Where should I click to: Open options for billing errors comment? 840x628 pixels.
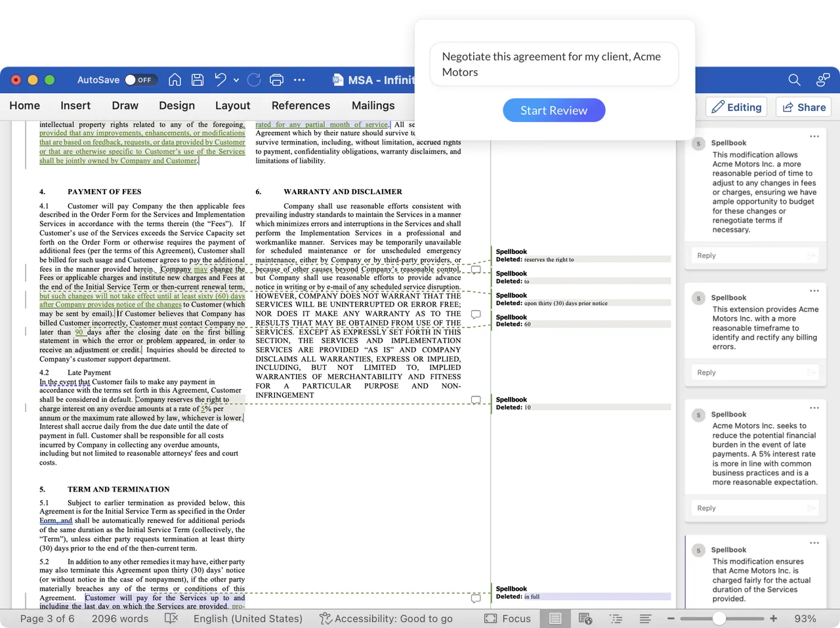(x=814, y=291)
